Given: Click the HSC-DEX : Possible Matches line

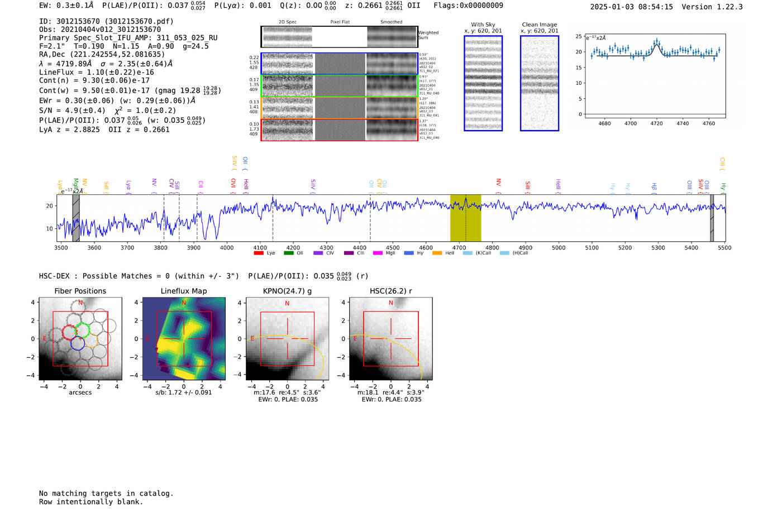Looking at the screenshot, I should (139, 276).
